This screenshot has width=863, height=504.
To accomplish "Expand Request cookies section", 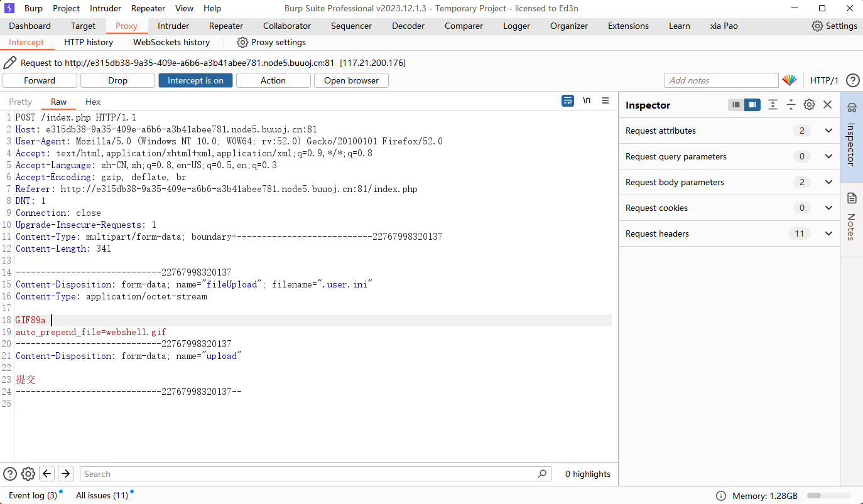I will tap(729, 208).
